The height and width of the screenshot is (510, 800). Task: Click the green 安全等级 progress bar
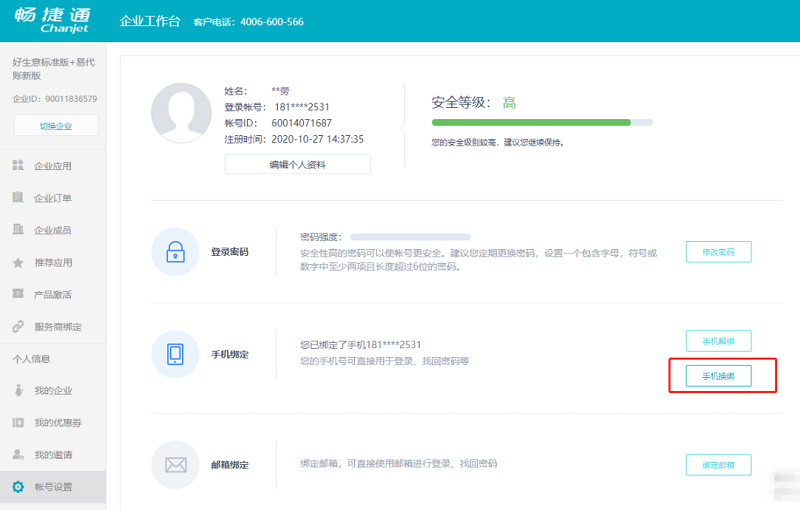click(542, 122)
